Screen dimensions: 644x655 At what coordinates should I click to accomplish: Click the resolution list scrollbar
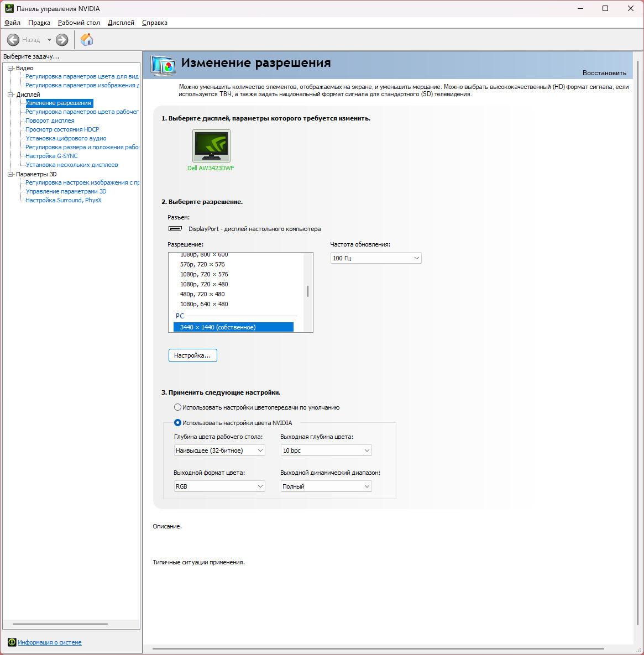click(308, 292)
